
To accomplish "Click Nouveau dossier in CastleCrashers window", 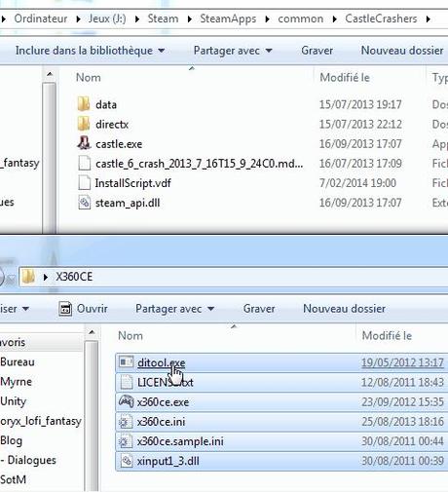I will tap(402, 51).
